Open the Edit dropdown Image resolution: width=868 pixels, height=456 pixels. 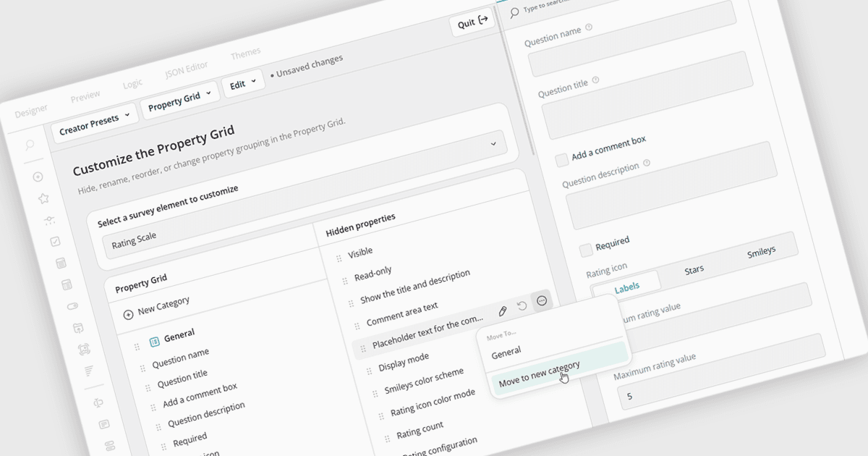[x=242, y=83]
